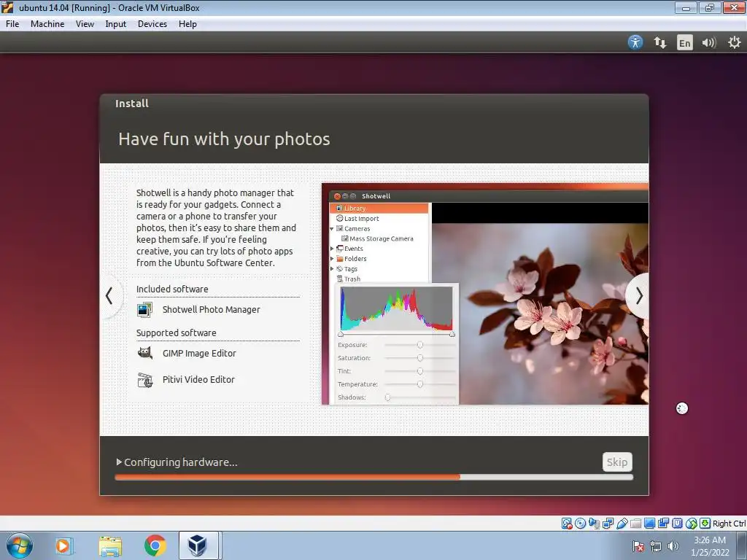Open the Ubuntu accessibility indicator icon

[x=635, y=42]
